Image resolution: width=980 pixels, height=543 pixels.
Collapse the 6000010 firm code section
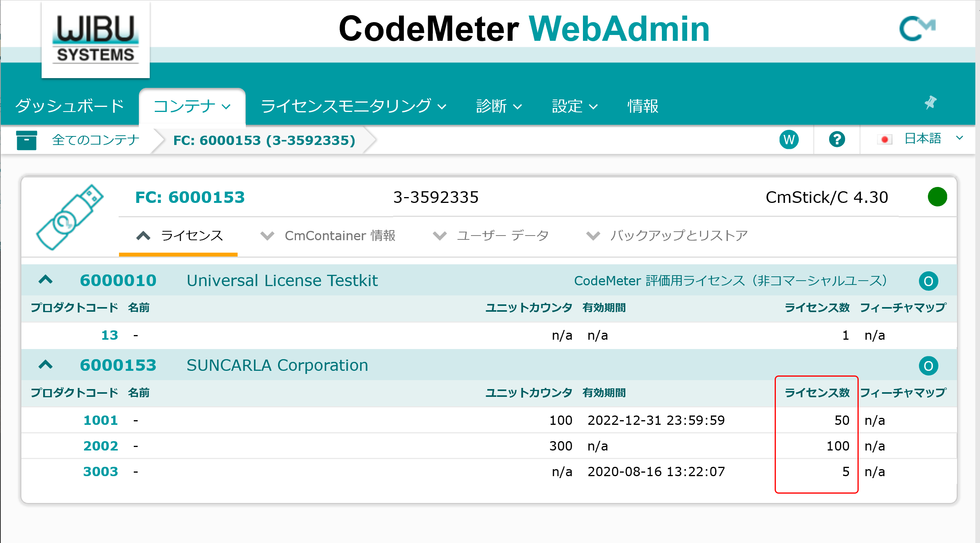(x=45, y=280)
